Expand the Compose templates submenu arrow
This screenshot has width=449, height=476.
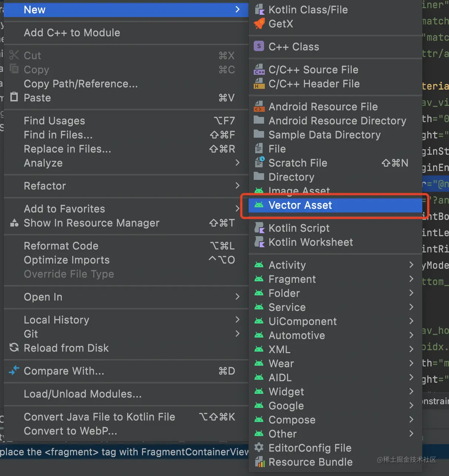tap(411, 419)
